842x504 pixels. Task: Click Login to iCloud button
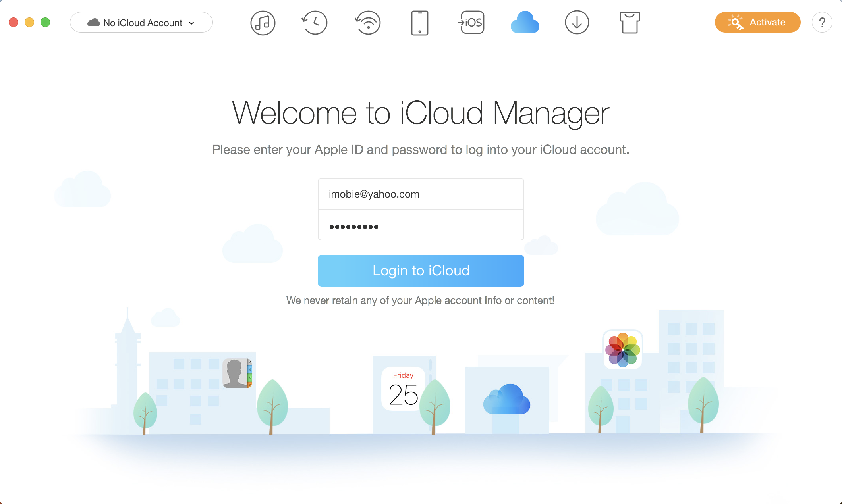point(421,271)
